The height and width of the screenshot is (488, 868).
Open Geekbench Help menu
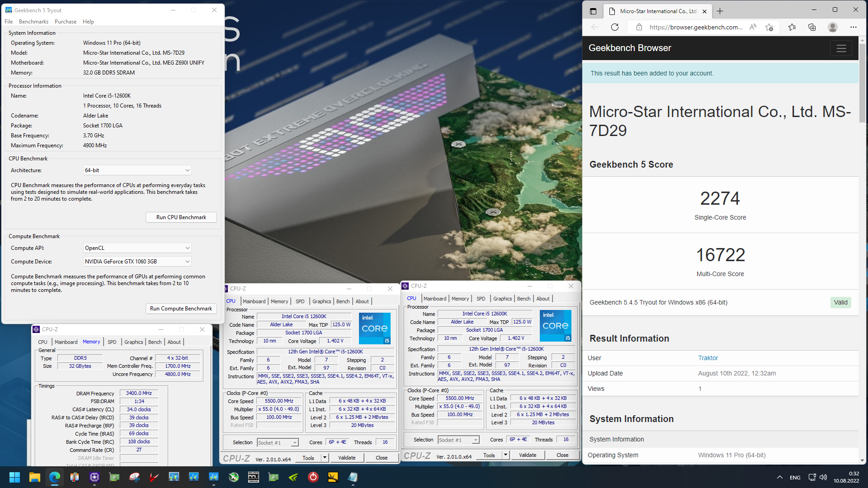[88, 22]
